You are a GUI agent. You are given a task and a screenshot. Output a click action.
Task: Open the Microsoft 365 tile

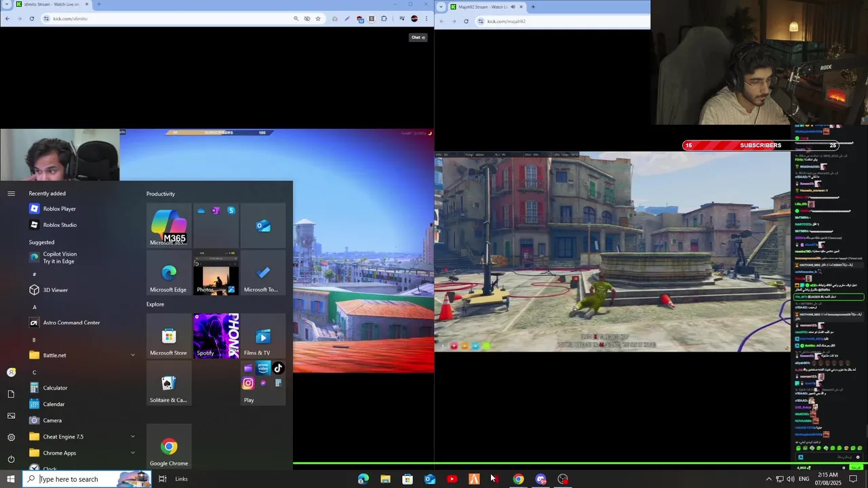coord(169,226)
